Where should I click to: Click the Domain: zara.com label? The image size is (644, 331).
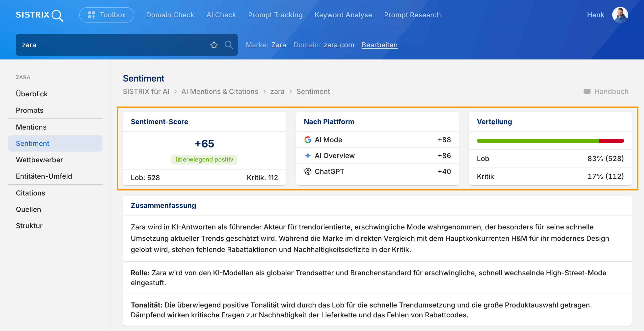pos(324,45)
